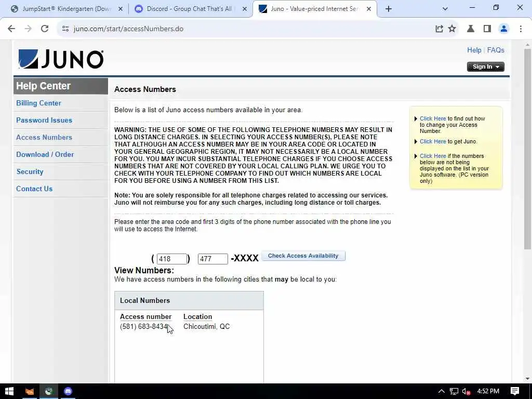This screenshot has width=532, height=399.
Task: Focus the area code field containing 418
Action: [x=171, y=259]
